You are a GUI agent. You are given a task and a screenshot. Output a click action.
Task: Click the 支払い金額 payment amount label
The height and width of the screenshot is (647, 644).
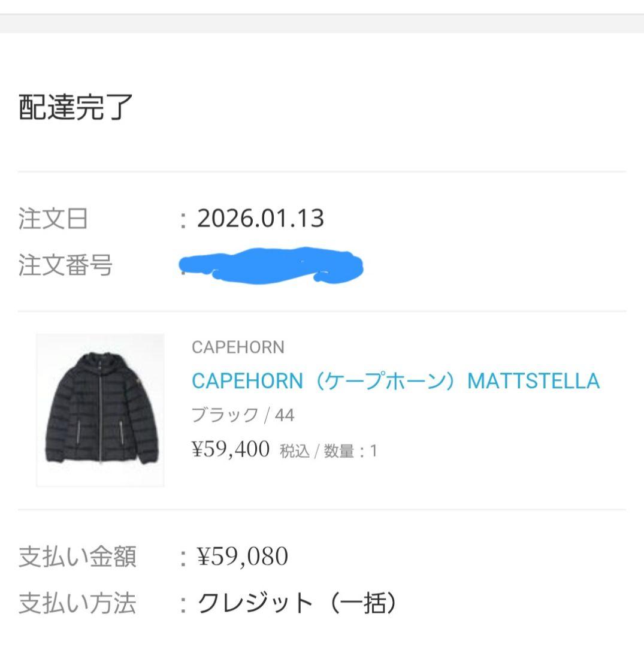[79, 556]
